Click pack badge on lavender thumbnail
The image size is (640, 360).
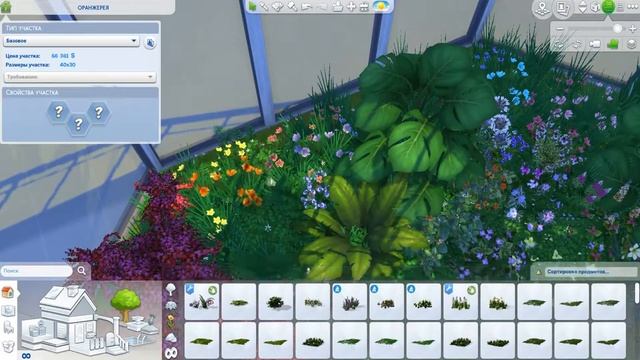point(337,289)
